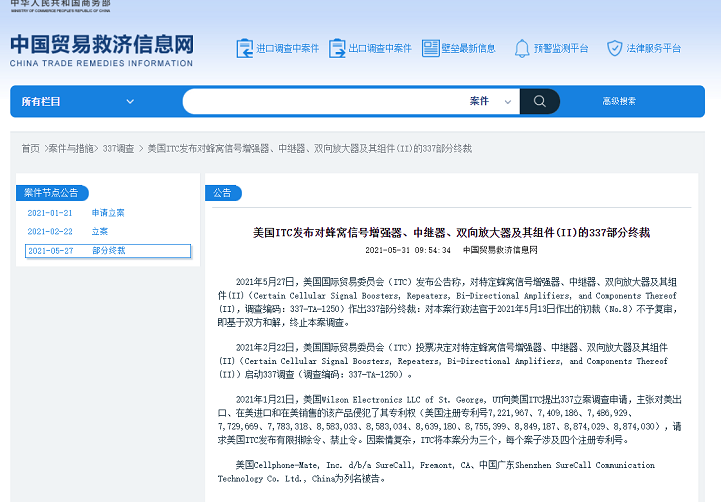Click the magnifier search button

click(x=540, y=101)
